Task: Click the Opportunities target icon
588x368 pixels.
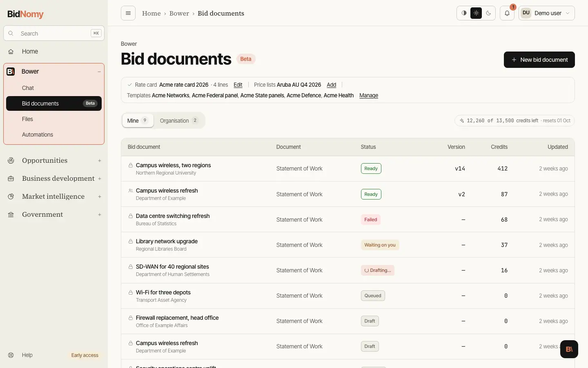Action: pos(11,161)
